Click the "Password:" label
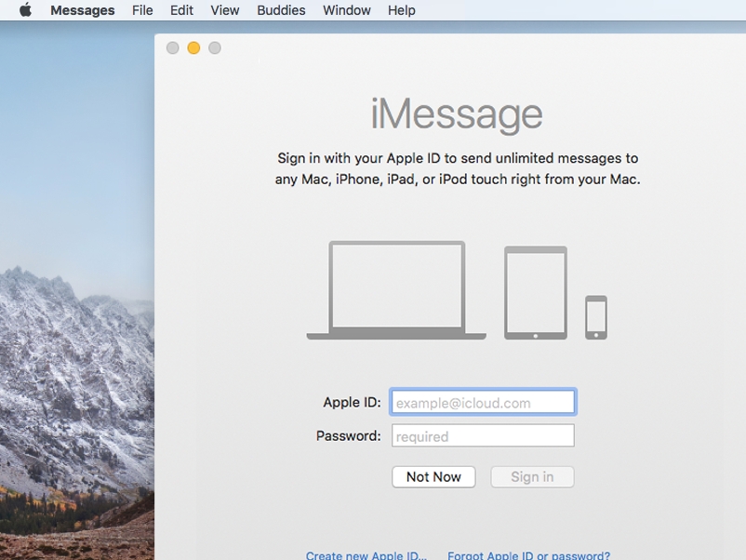The image size is (746, 560). (x=348, y=436)
